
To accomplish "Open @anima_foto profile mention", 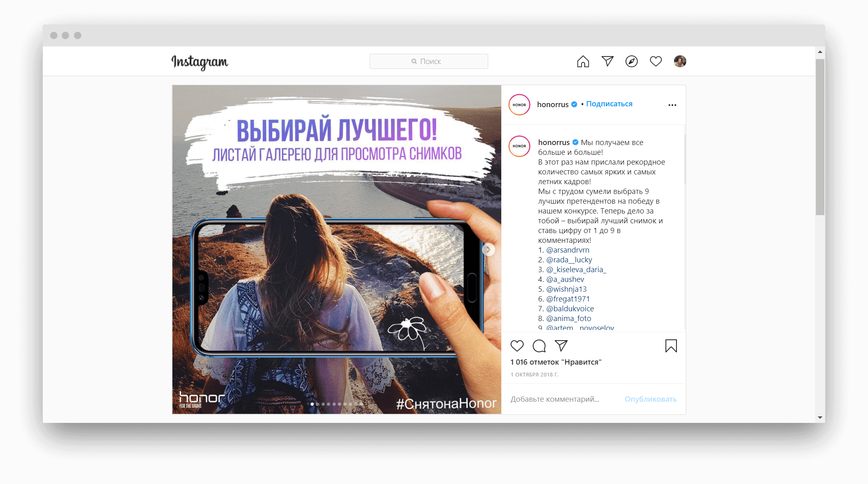I will [x=568, y=318].
